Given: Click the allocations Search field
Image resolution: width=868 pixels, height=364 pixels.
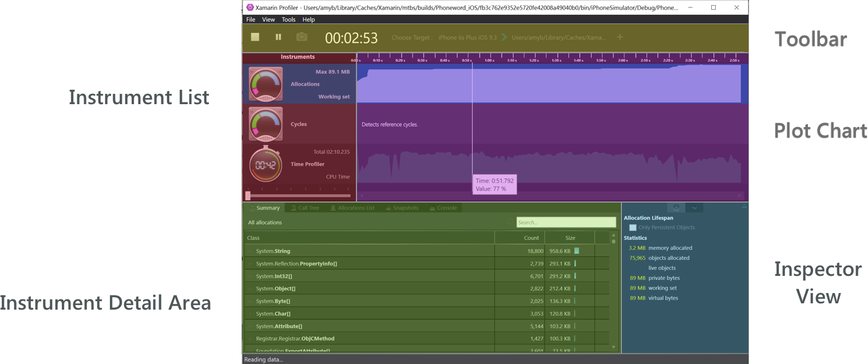Looking at the screenshot, I should click(566, 222).
